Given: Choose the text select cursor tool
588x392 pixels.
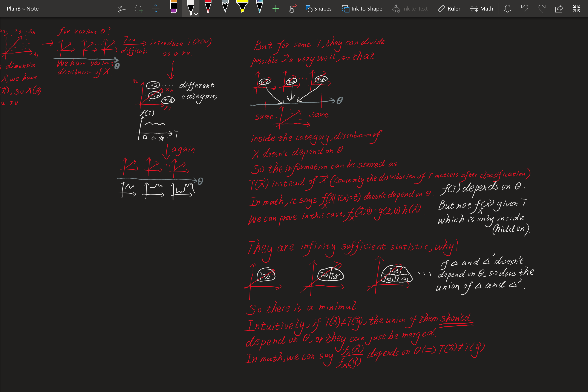Looking at the screenshot, I should pos(121,9).
